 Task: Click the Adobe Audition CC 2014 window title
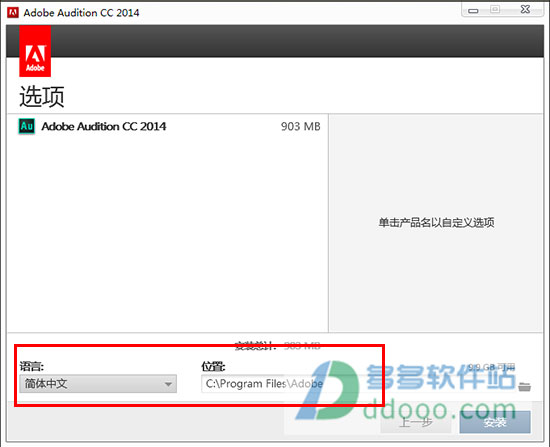point(81,13)
